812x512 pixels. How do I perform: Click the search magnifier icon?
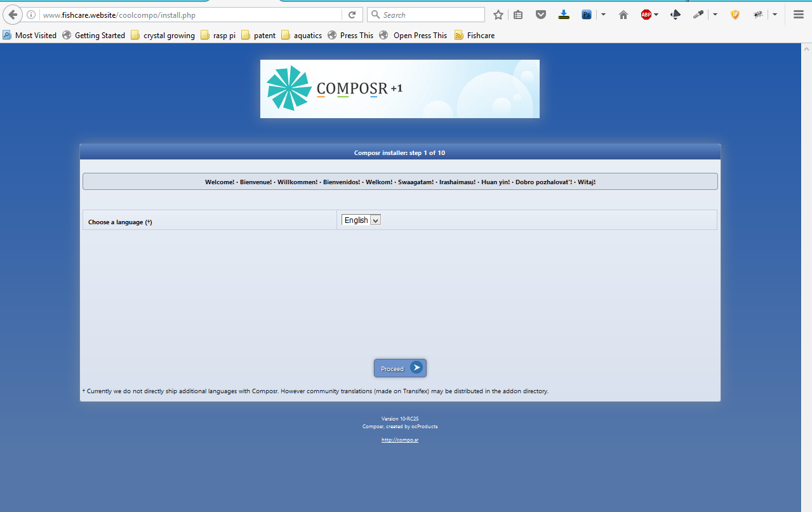tap(375, 15)
